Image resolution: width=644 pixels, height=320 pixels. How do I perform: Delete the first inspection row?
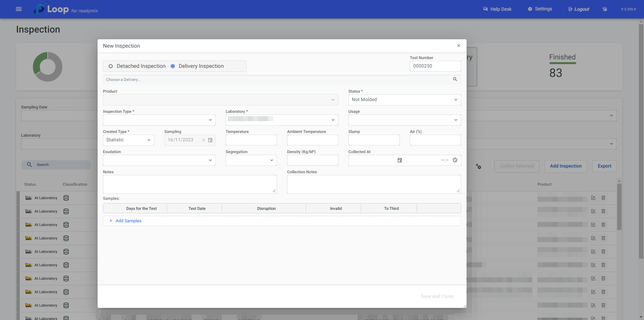tap(603, 198)
